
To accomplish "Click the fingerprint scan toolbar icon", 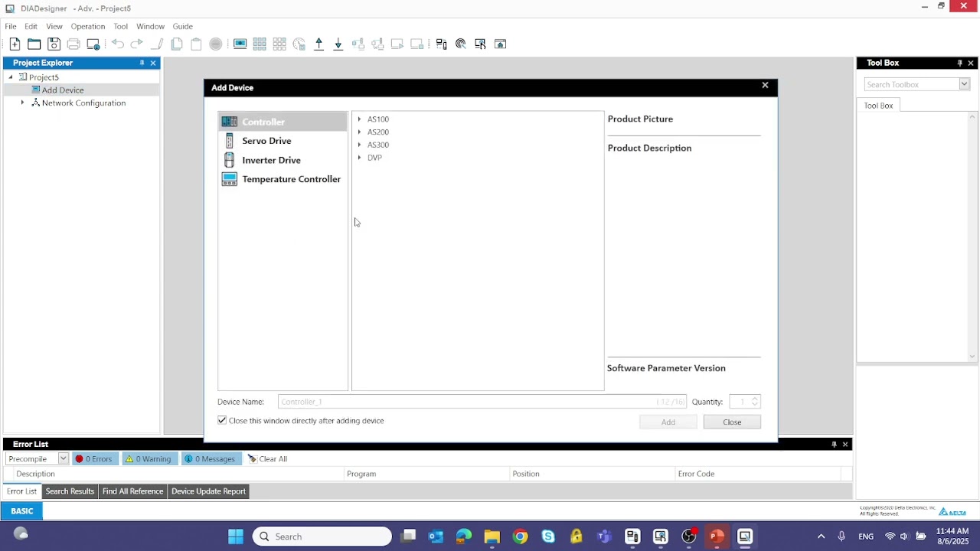I will tap(461, 44).
